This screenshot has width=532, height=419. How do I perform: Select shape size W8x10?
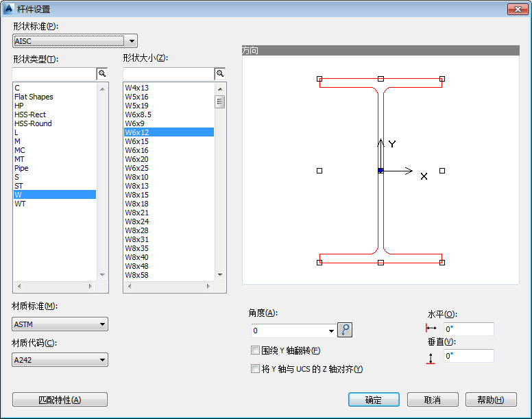169,177
